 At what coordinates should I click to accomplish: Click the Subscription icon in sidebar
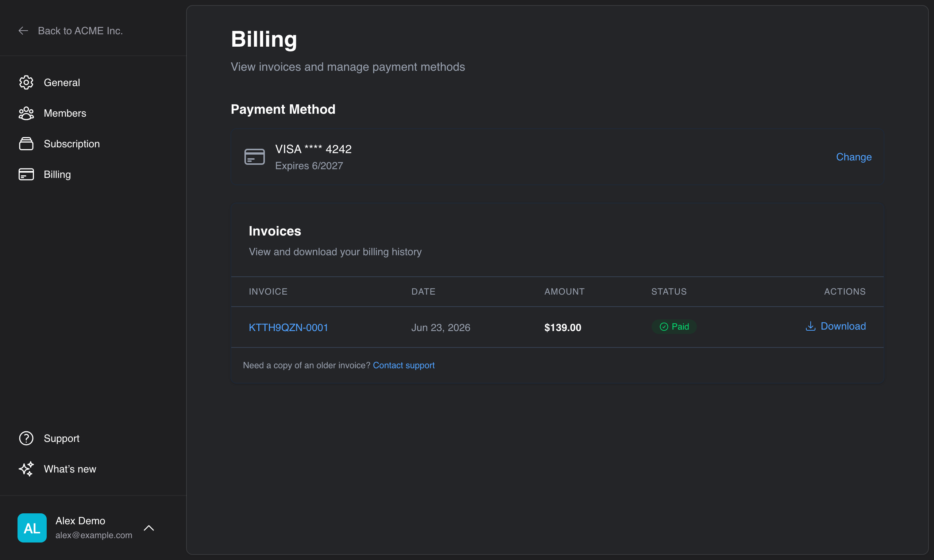(x=26, y=144)
